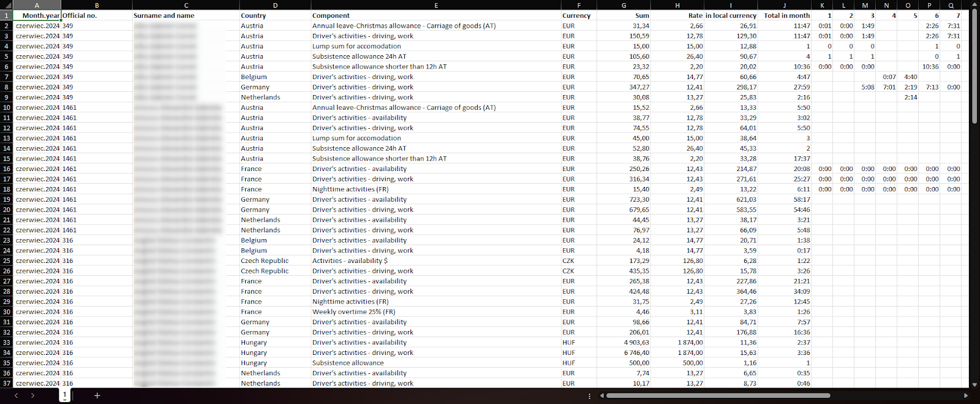The height and width of the screenshot is (404, 980).
Task: Select the Sum value 723,30
Action: click(x=624, y=199)
